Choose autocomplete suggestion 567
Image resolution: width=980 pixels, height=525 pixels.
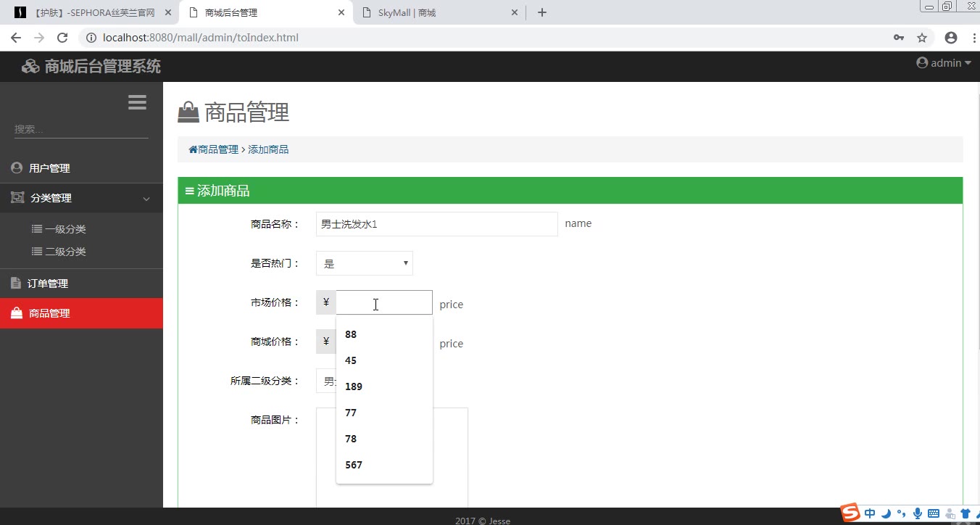(x=384, y=465)
